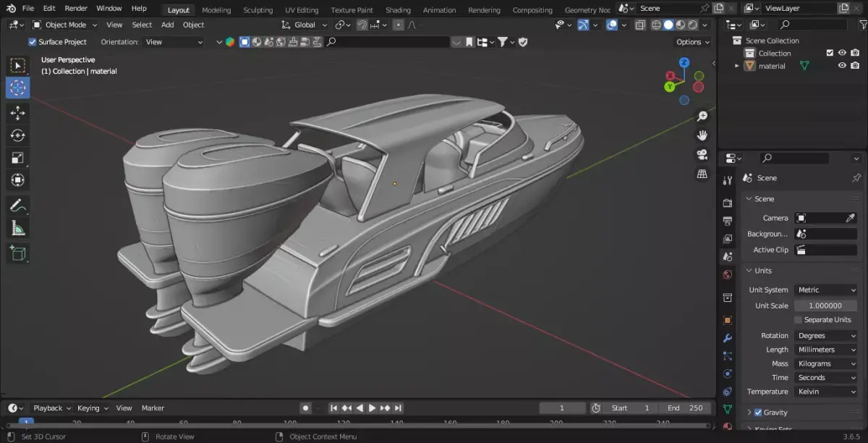Screen dimensions: 868x443
Task: Open the Orientation View dropdown
Action: [174, 42]
